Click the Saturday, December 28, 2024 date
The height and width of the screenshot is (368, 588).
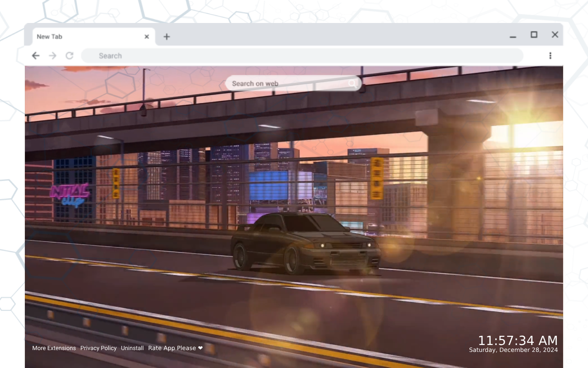(514, 350)
